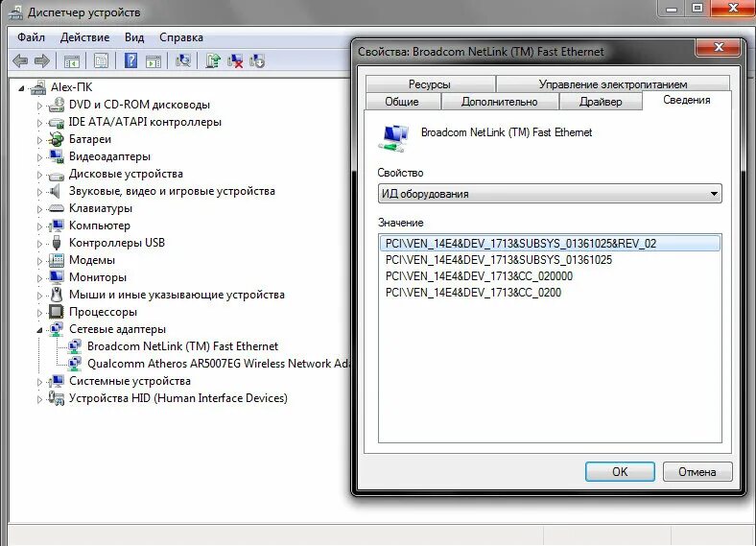This screenshot has height=546, width=756.
Task: Open the Справка menu
Action: tap(181, 37)
